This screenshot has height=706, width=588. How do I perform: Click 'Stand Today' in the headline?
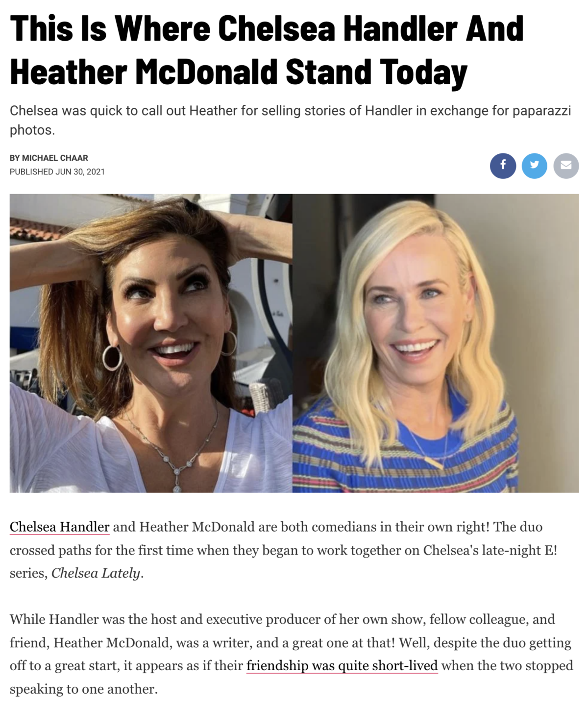[376, 72]
